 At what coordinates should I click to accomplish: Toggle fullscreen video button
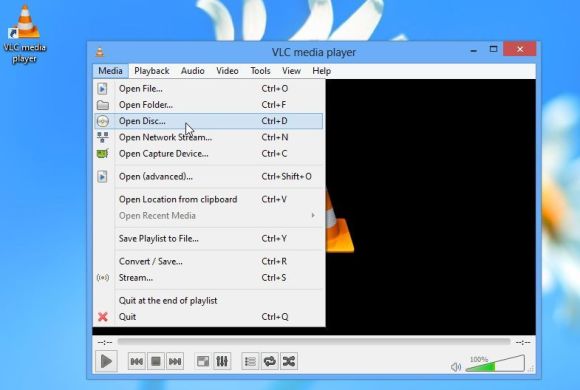[203, 361]
